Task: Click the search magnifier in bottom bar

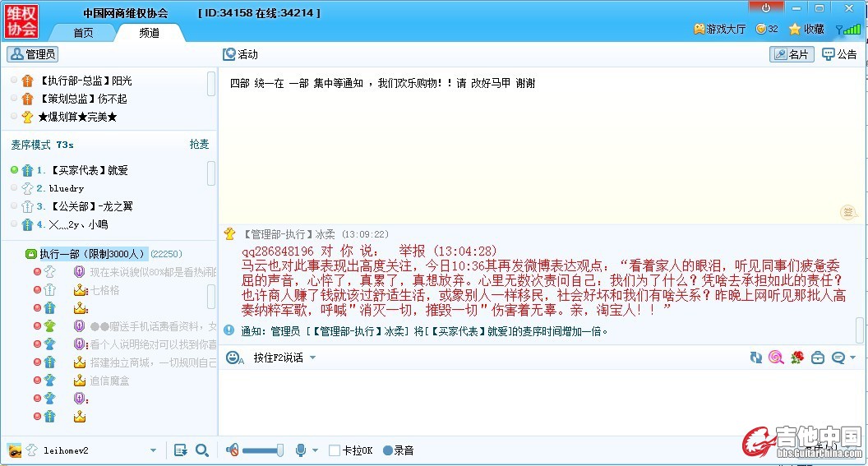Action: (x=202, y=450)
